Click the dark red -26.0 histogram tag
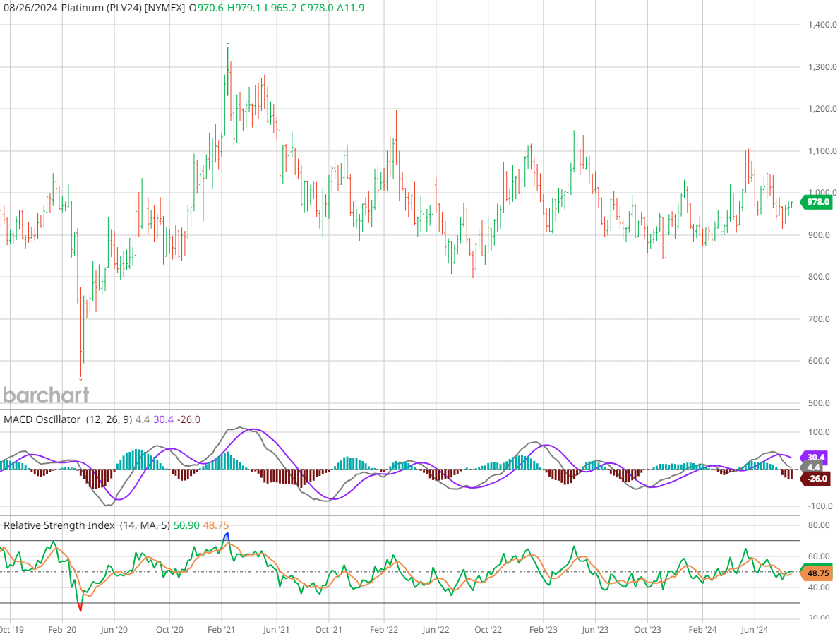840x639 pixels. 817,478
